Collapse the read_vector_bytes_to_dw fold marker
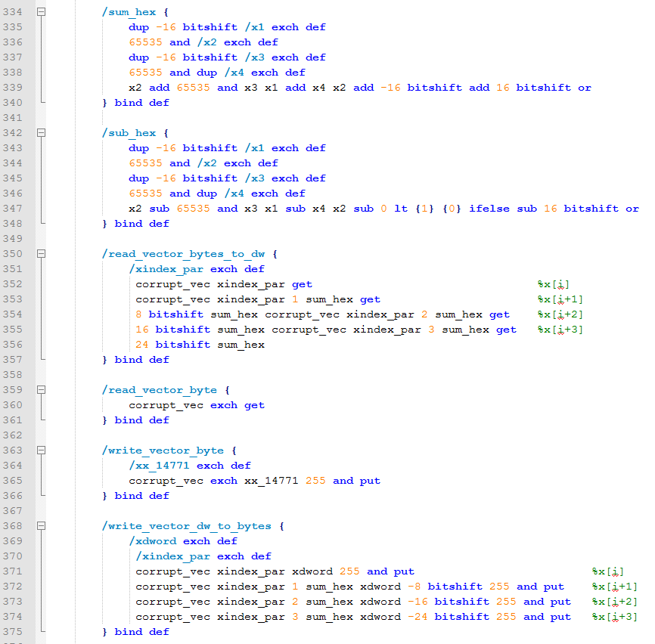 (42, 254)
